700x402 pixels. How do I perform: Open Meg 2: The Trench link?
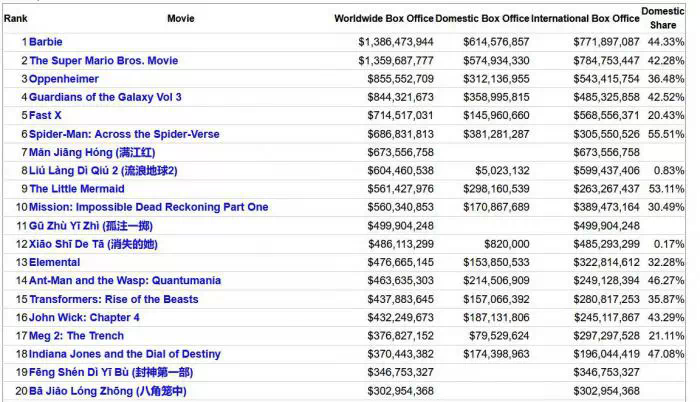[x=76, y=336]
